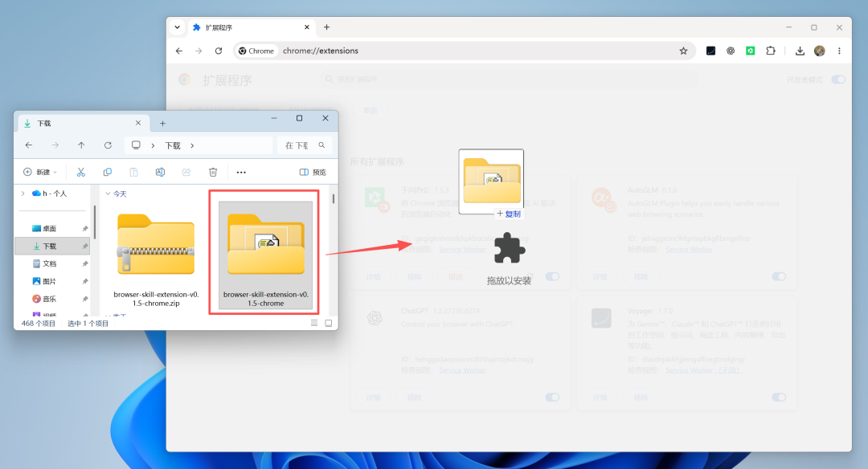
Task: Click the Cut scissors icon in Explorer toolbar
Action: pos(81,172)
